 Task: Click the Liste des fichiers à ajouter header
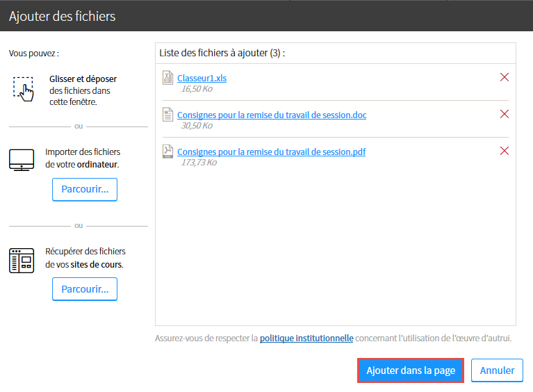pos(222,53)
